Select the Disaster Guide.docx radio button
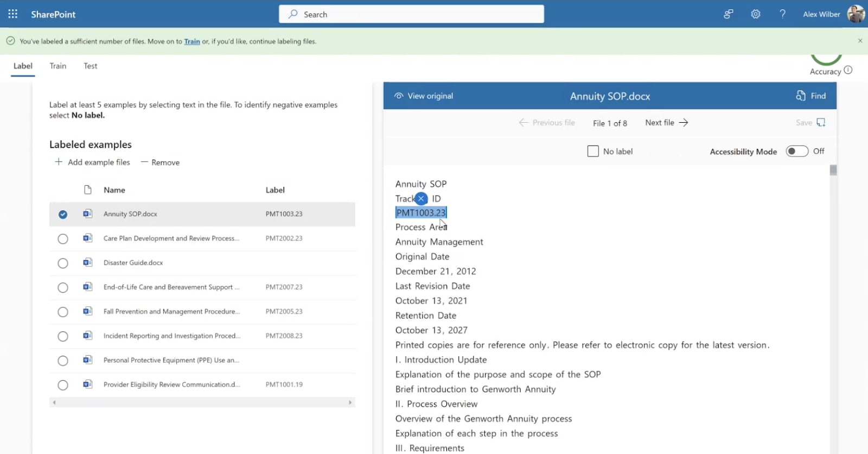Viewport: 868px width, 454px height. pos(63,263)
